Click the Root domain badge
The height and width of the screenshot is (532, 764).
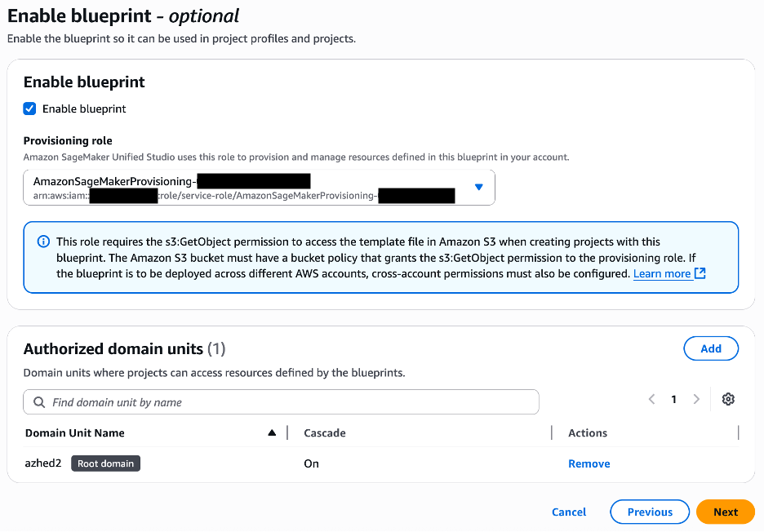(106, 463)
